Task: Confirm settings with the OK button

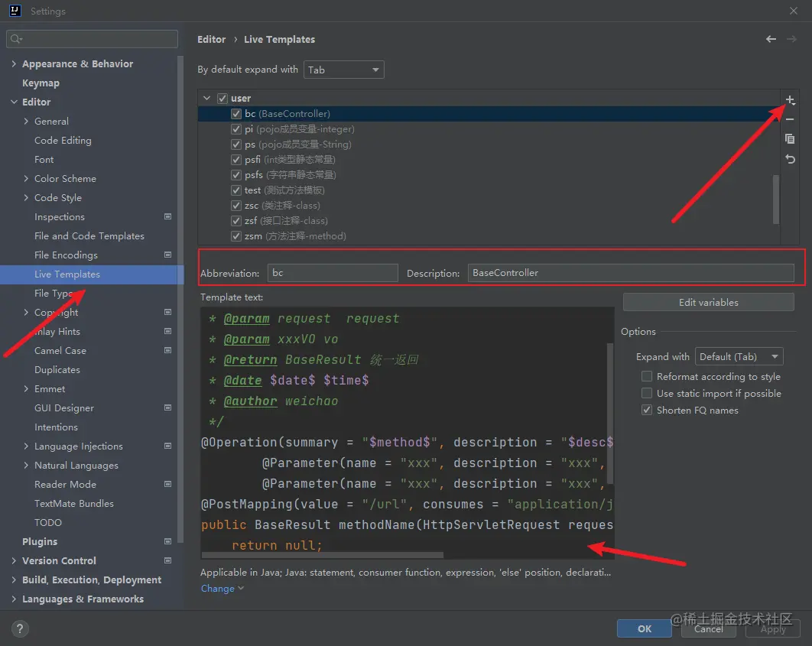Action: [x=644, y=628]
